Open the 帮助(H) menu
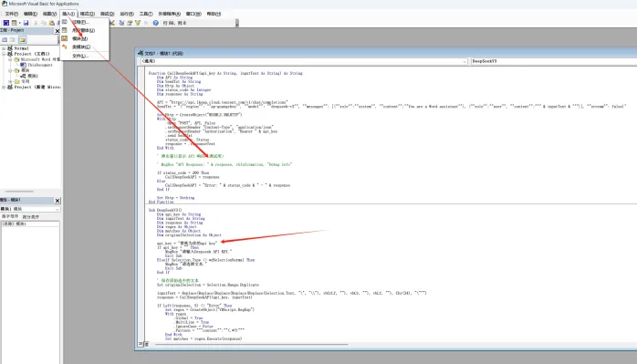The image size is (637, 364). click(214, 14)
